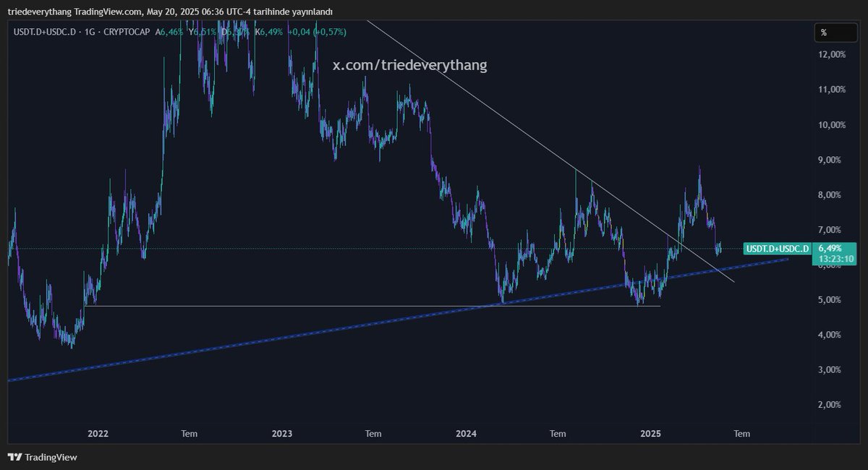Click the 3,00% price axis label
Screen dimensions: 868x470
tap(831, 369)
